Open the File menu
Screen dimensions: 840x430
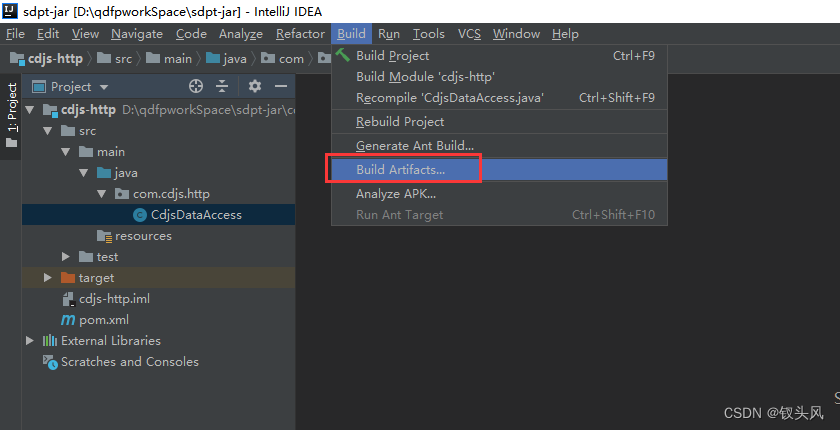(x=15, y=34)
